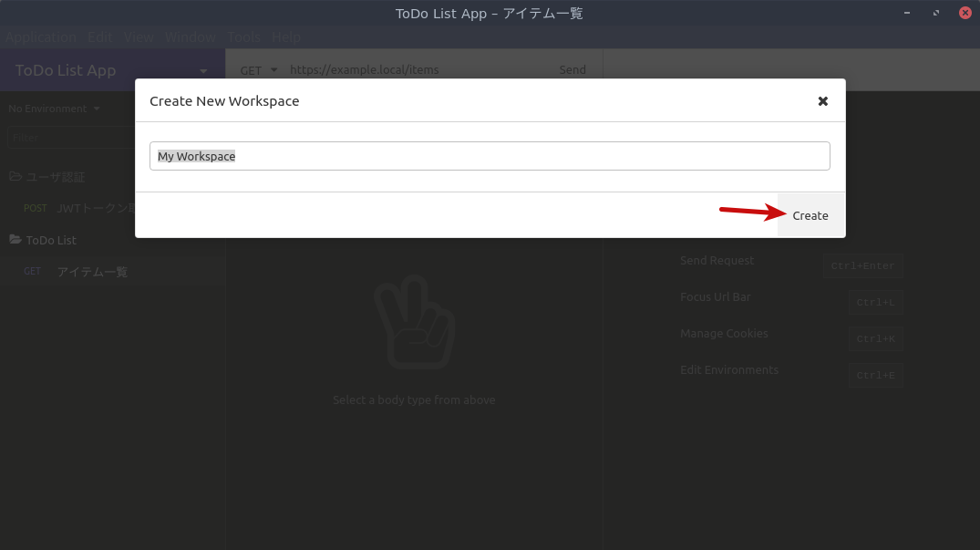The height and width of the screenshot is (550, 980).
Task: Click Edit Environments
Action: point(728,369)
